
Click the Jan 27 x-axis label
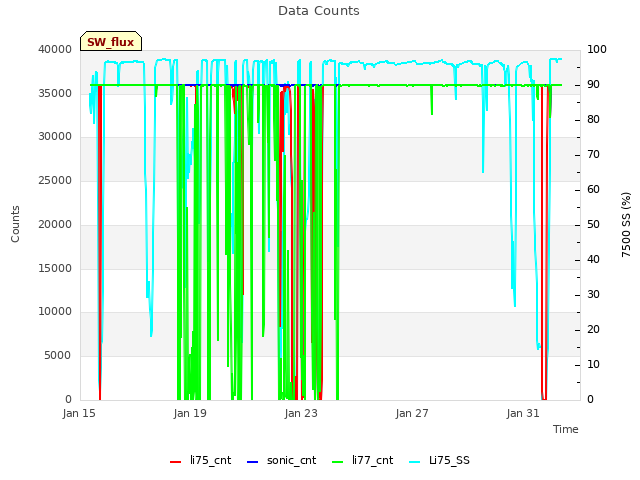[x=412, y=413]
